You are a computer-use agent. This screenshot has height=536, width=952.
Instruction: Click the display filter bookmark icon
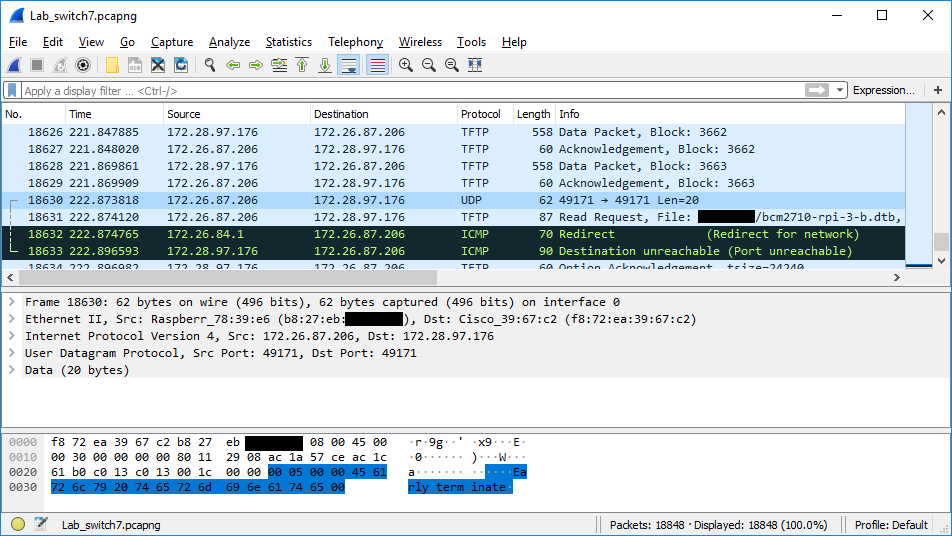(x=12, y=90)
